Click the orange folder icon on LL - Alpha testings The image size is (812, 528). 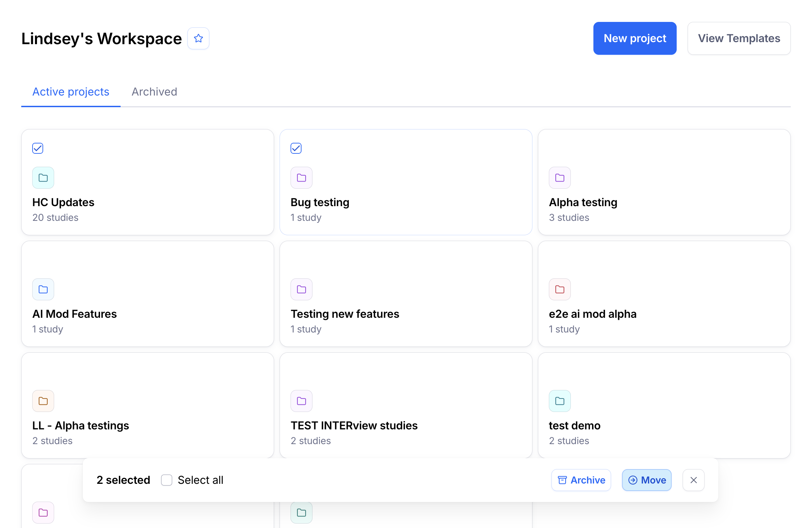pos(43,401)
